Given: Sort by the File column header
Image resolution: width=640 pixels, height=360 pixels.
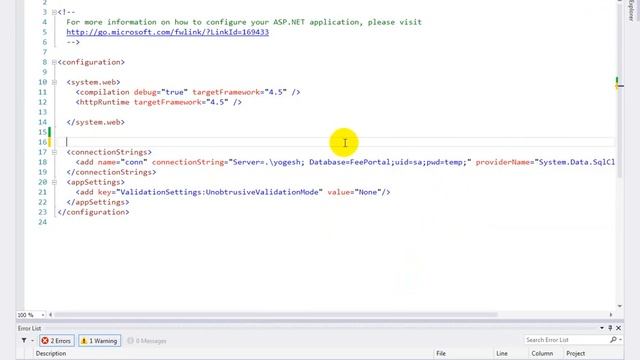Looking at the screenshot, I should [x=441, y=353].
